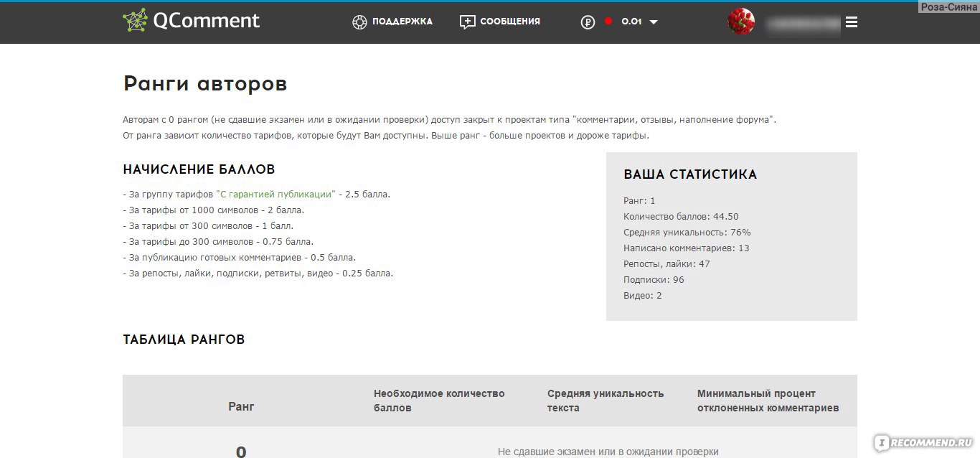Click the blurred username in header

coord(802,23)
